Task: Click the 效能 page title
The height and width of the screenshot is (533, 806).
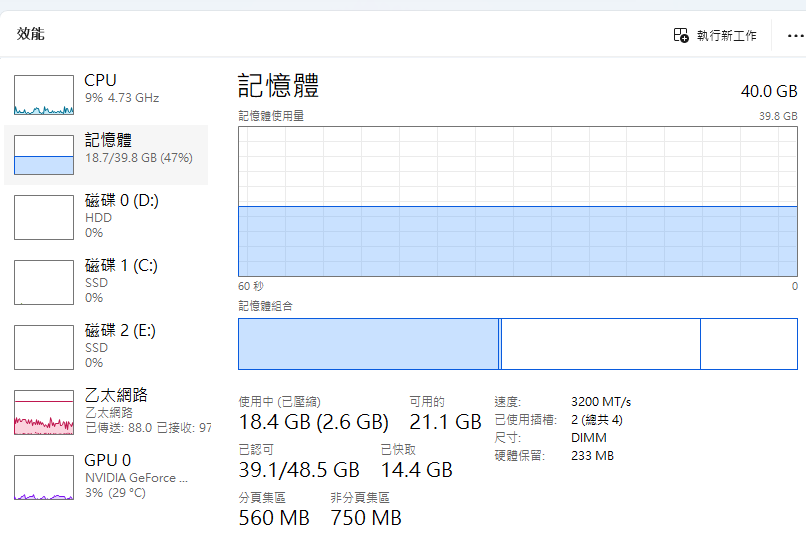Action: click(x=31, y=34)
